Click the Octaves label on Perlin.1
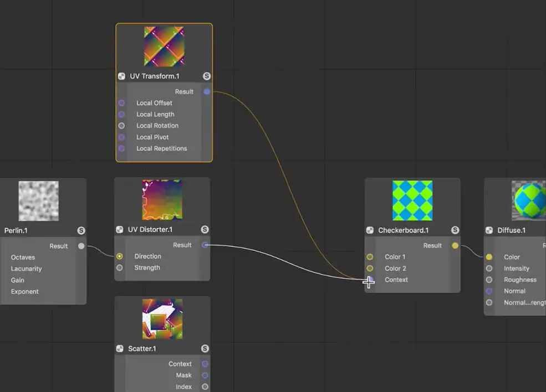 (23, 257)
